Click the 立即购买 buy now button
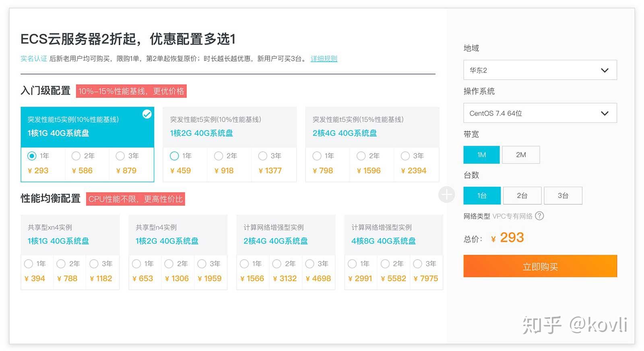 click(x=540, y=266)
